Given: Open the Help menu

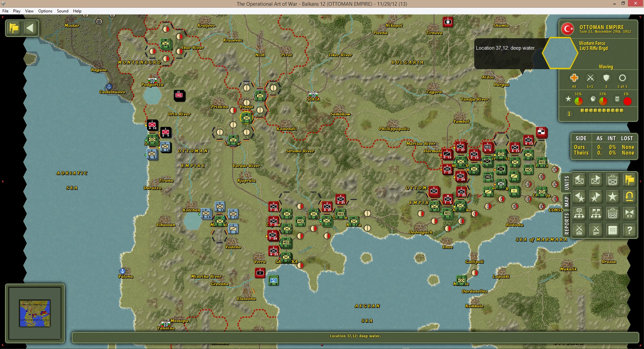Looking at the screenshot, I should pyautogui.click(x=77, y=11).
